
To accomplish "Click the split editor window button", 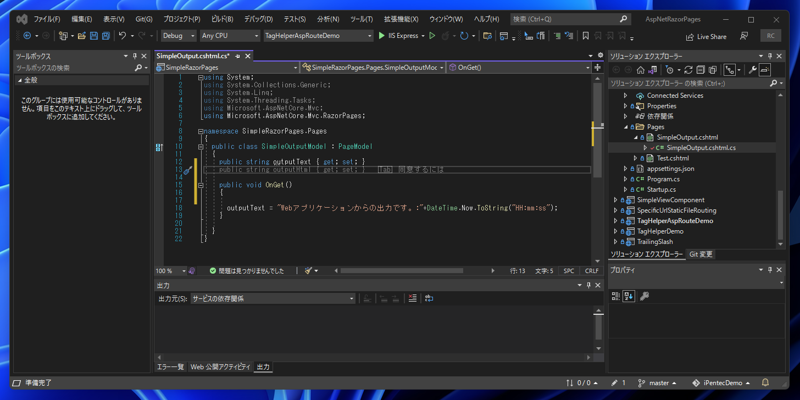I will click(597, 67).
